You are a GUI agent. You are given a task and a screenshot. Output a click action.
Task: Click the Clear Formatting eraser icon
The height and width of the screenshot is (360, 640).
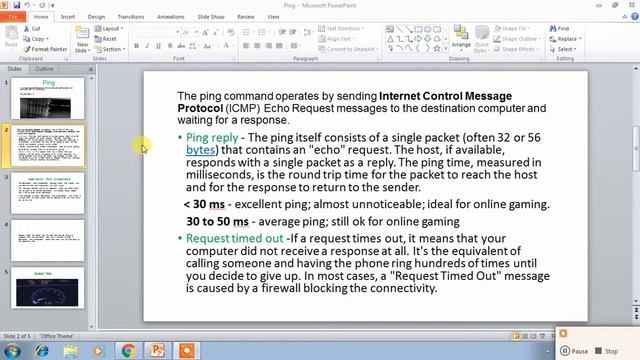click(231, 32)
